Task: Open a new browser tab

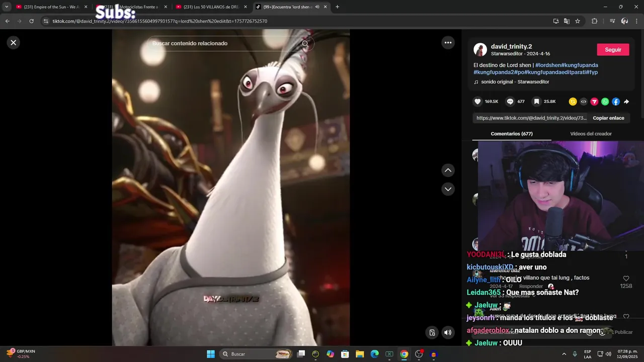Action: (337, 7)
